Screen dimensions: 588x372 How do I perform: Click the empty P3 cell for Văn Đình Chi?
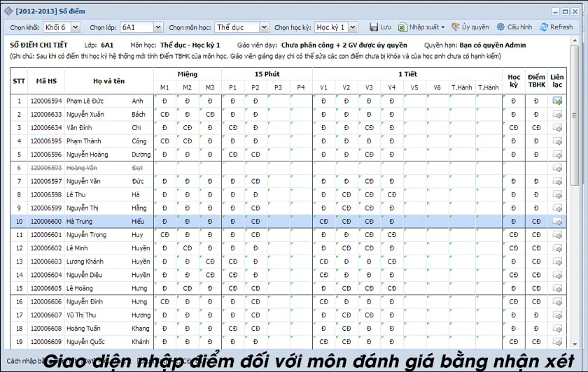point(279,128)
